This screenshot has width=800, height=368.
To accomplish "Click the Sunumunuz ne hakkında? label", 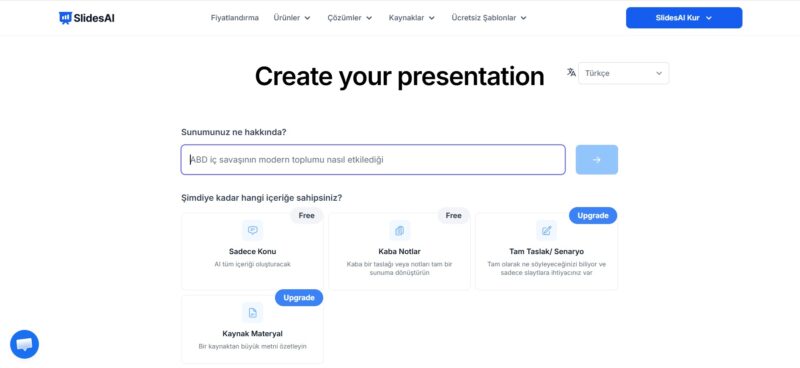I will tap(234, 132).
